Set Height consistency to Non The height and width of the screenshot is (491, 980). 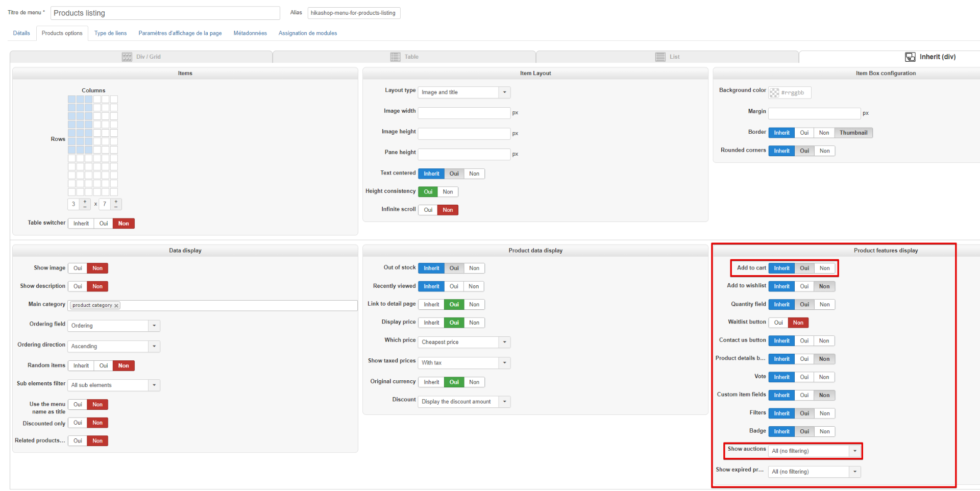click(448, 192)
